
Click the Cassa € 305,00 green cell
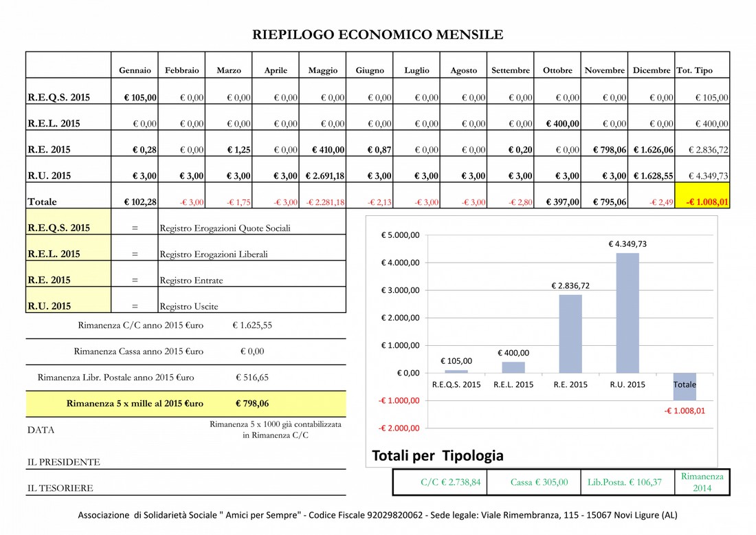coord(533,482)
